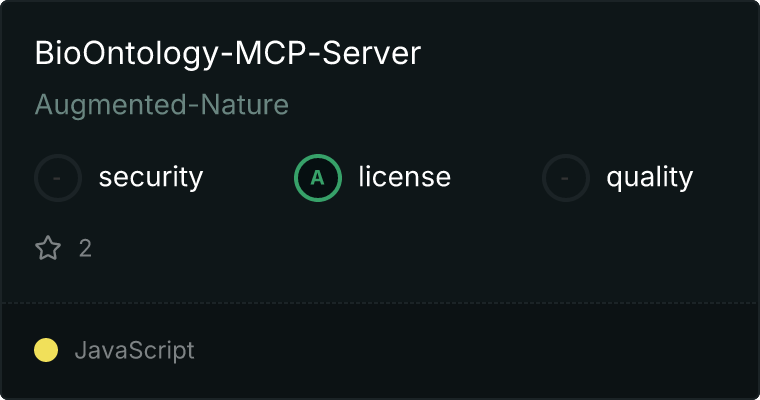Click blank card space right of the title
Image resolution: width=760 pixels, height=400 pixels.
tap(582, 53)
